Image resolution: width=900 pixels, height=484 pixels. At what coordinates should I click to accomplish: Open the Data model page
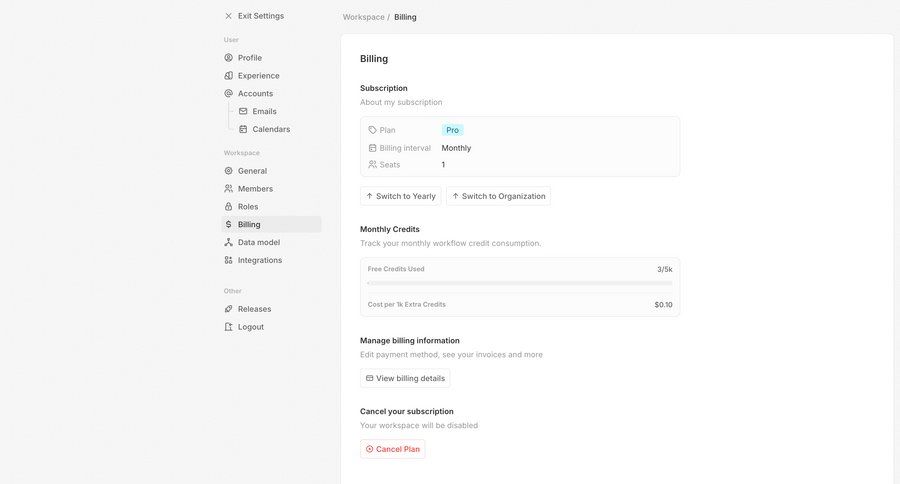click(271, 242)
